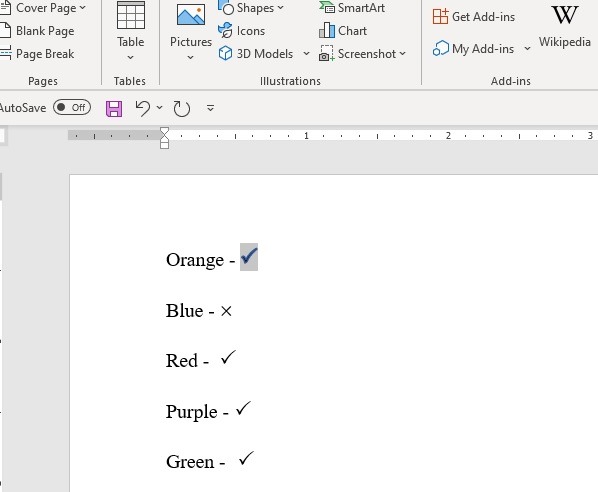Open the Icons library
The height and width of the screenshot is (492, 598).
(241, 31)
